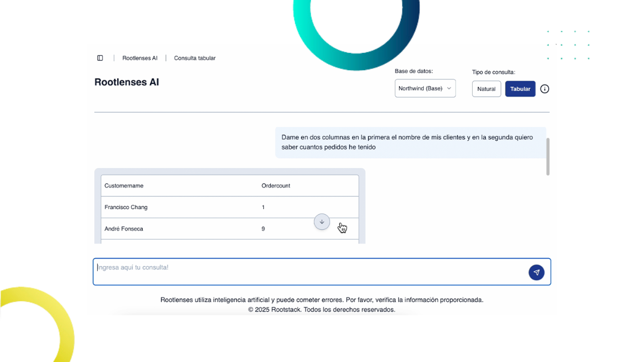Switch query type to Natural
The image size is (644, 362).
[x=486, y=88]
